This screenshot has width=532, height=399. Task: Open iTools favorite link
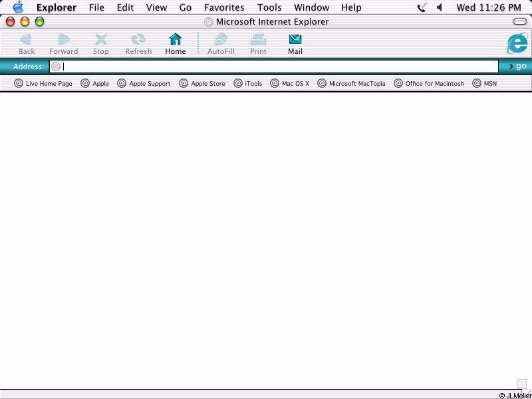pyautogui.click(x=248, y=84)
